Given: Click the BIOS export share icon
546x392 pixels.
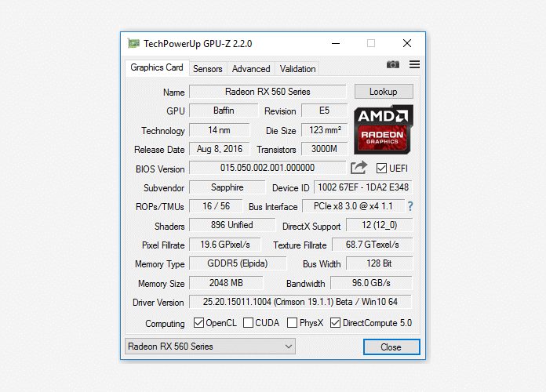Looking at the screenshot, I should 359,168.
